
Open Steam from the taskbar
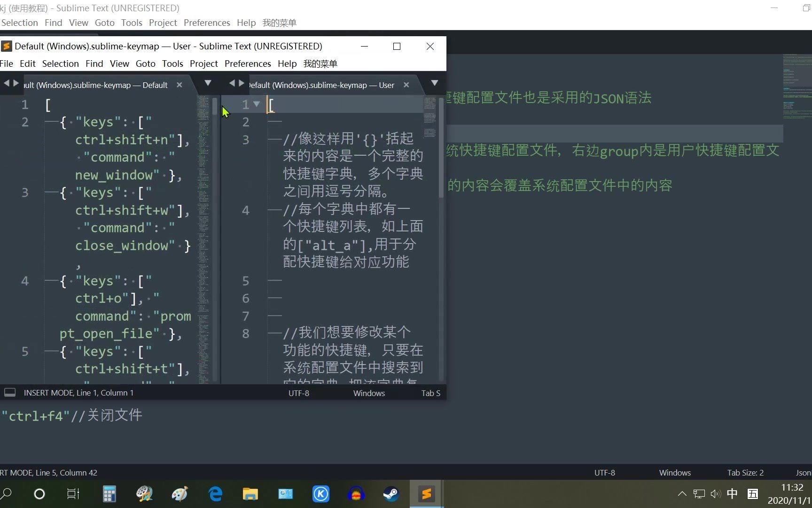coord(391,494)
